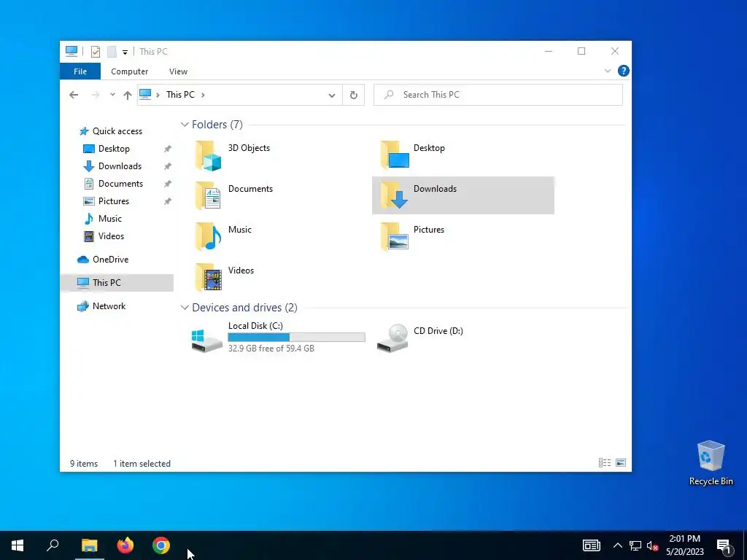This screenshot has height=560, width=747.
Task: Collapse the Folders (7) group
Action: click(185, 124)
